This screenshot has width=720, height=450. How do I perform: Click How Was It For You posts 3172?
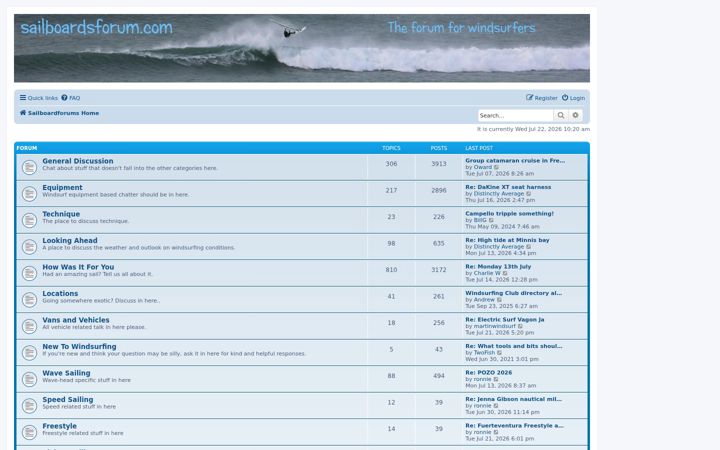pyautogui.click(x=439, y=270)
